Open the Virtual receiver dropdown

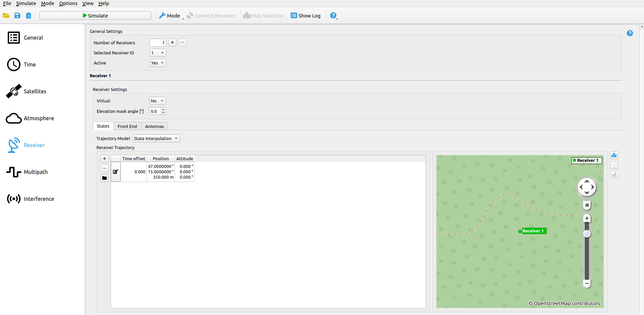pyautogui.click(x=157, y=101)
